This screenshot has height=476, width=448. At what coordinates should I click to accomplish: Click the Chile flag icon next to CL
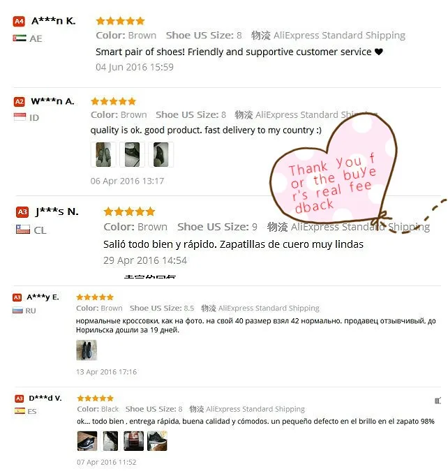tap(23, 229)
